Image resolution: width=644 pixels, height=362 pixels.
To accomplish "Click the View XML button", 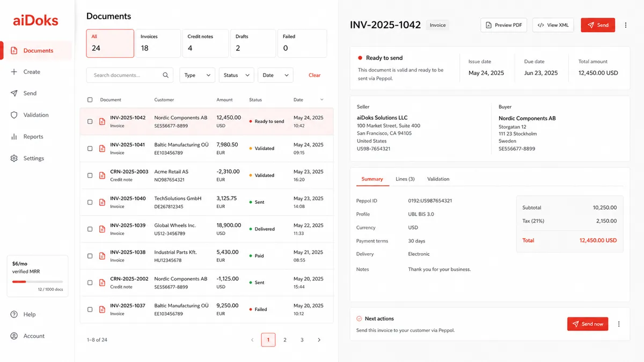I will pyautogui.click(x=553, y=25).
